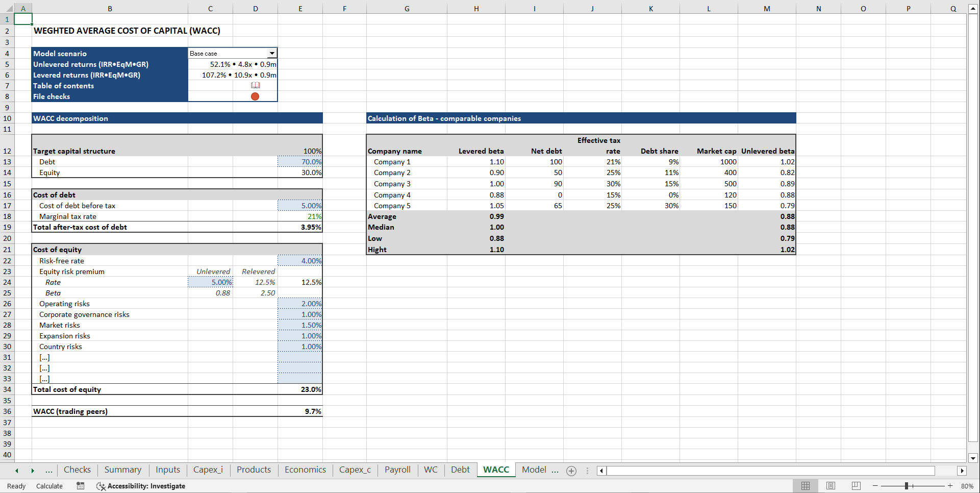Expand hidden sheets with the ellipsis before Checks
The height and width of the screenshot is (493, 980).
[x=49, y=470]
